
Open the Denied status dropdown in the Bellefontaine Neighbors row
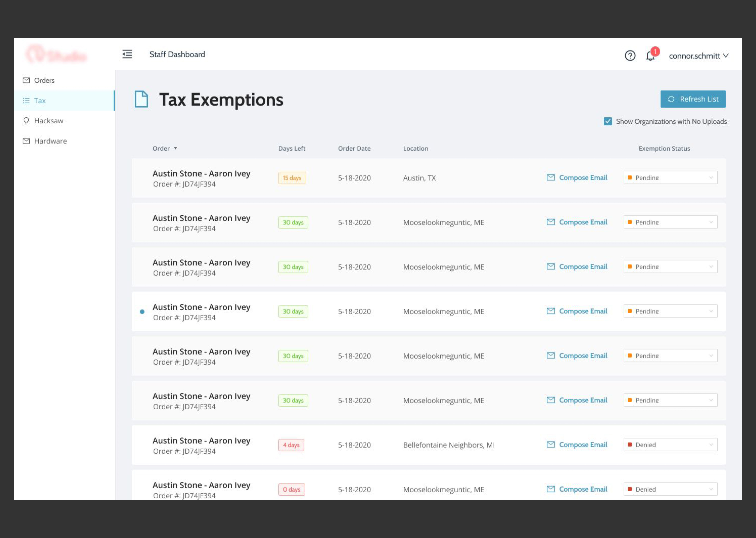point(670,445)
